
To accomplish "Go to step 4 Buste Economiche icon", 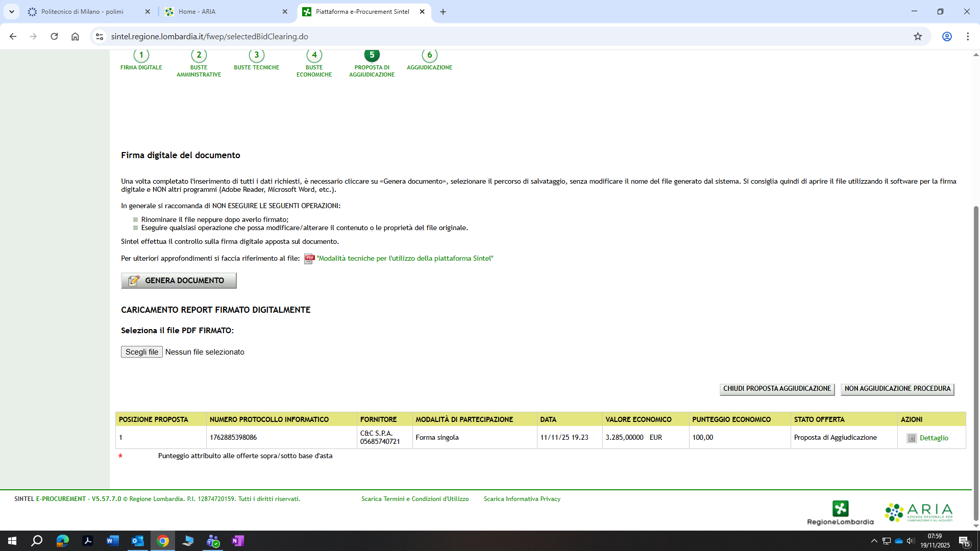I will [x=314, y=55].
